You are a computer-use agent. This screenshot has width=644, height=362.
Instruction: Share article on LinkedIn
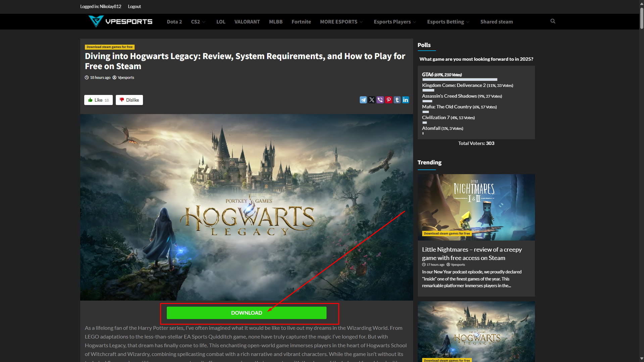tap(405, 100)
